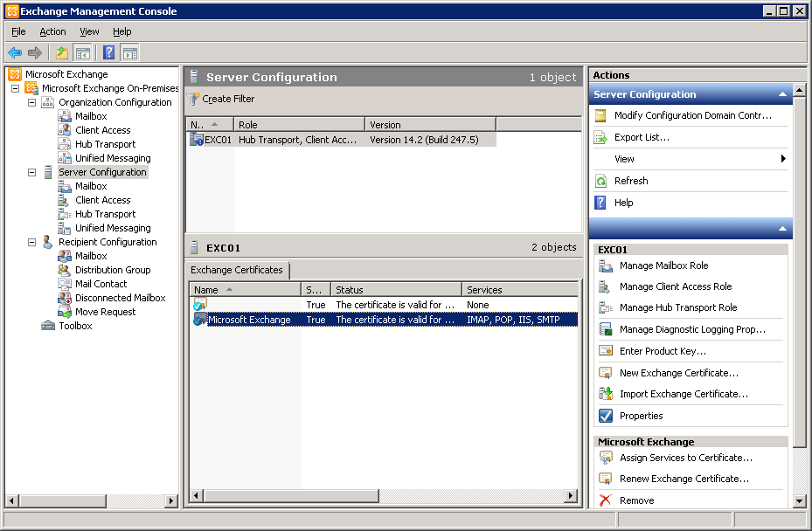This screenshot has height=531, width=812.
Task: Sort servers by the Version column header
Action: tap(431, 125)
